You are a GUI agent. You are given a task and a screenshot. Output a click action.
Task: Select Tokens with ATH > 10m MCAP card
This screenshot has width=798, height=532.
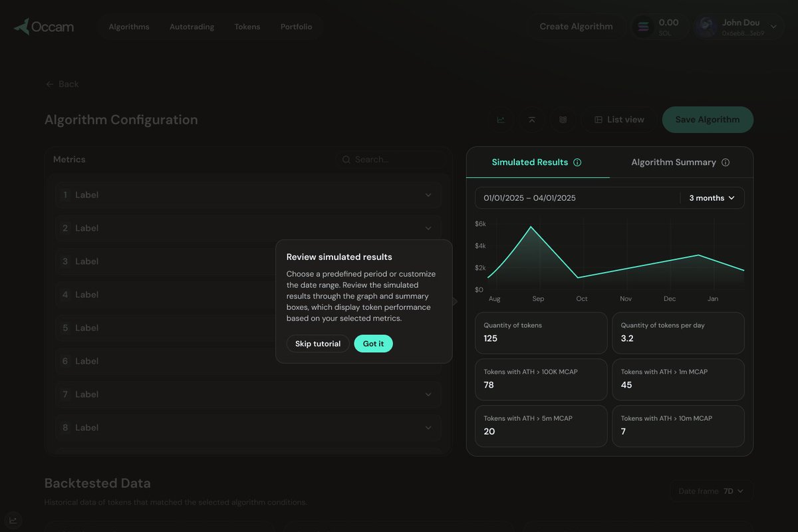(x=678, y=426)
